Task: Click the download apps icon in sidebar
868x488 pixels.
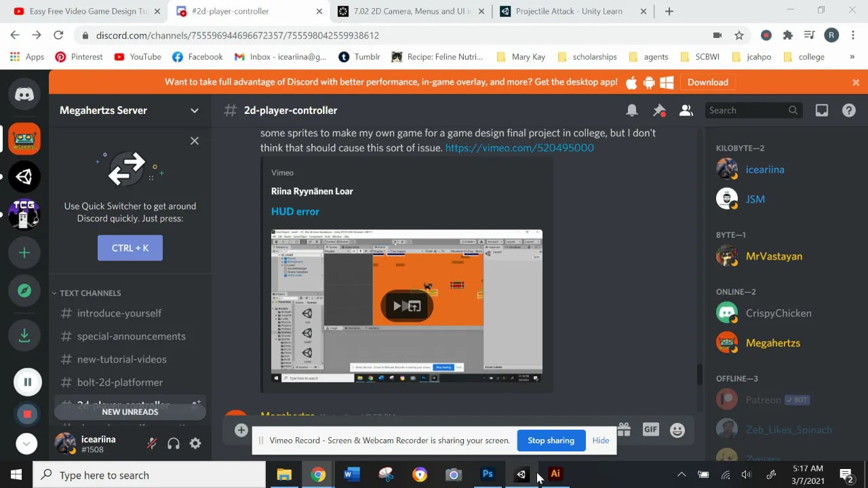Action: (24, 335)
